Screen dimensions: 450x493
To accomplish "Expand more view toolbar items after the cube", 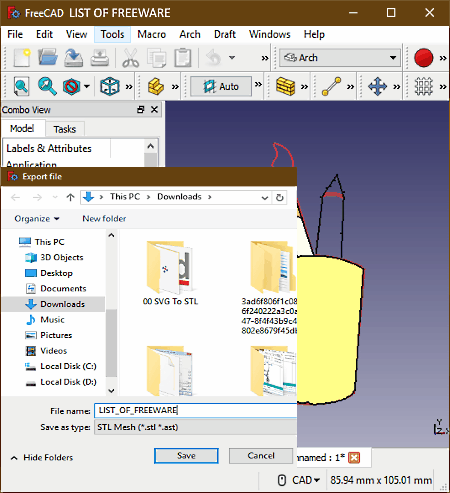I will pyautogui.click(x=129, y=87).
